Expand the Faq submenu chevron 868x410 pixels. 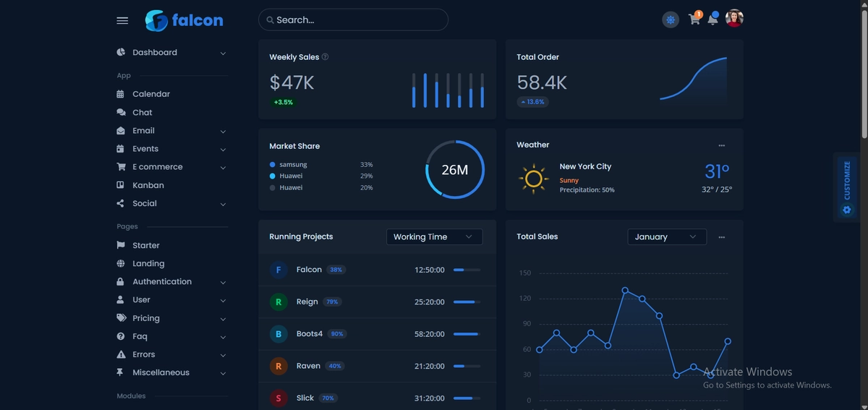tap(223, 337)
